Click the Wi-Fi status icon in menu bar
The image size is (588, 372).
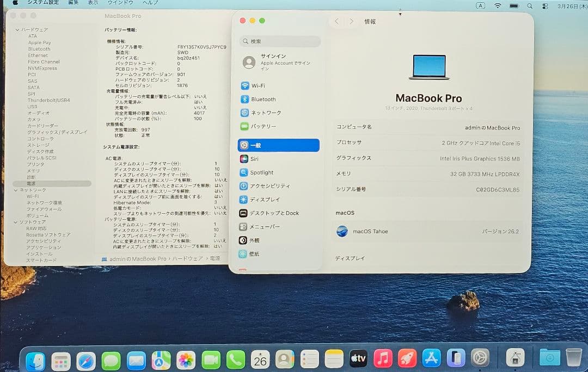(x=497, y=5)
